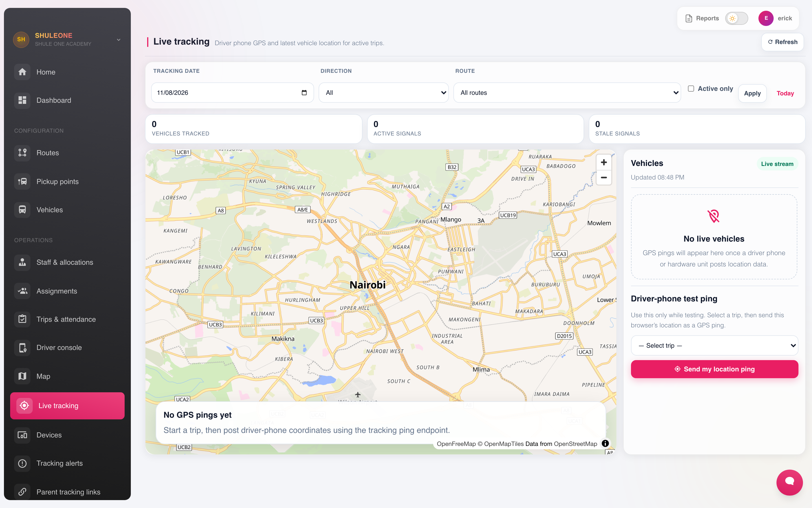Click the Driver console phone icon
Viewport: 812px width, 508px height.
click(22, 348)
